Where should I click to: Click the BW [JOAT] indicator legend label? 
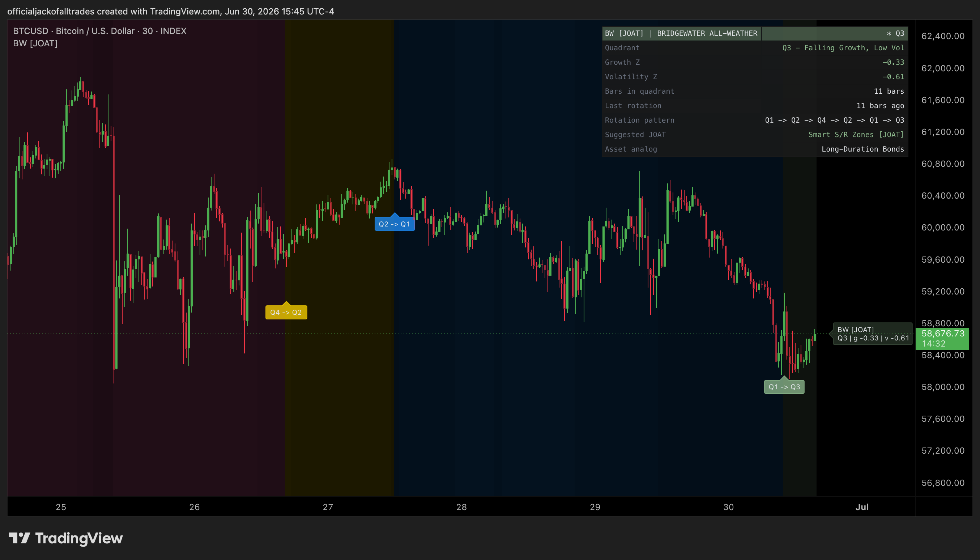[x=35, y=43]
